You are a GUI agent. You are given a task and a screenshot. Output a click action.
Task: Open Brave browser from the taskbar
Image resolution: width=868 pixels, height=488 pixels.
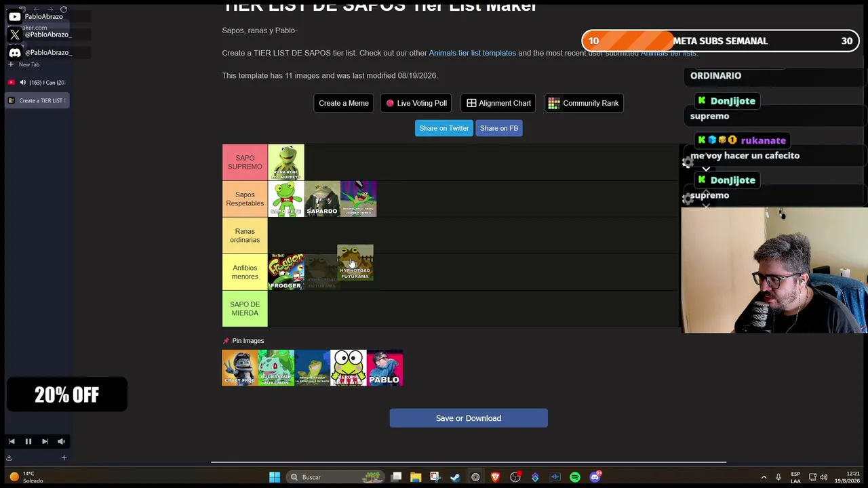coord(495,477)
